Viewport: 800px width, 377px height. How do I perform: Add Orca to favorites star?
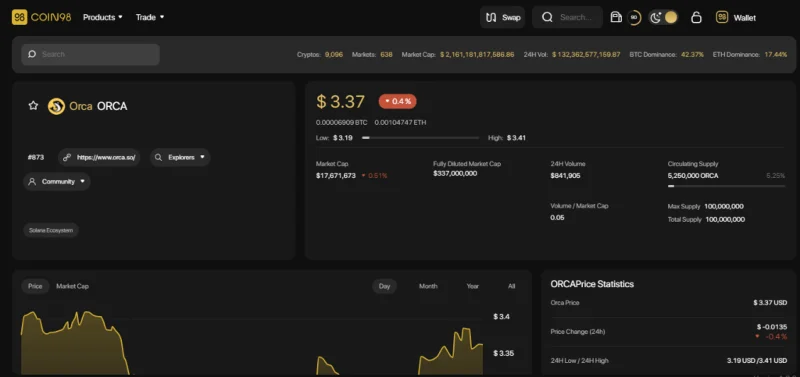33,106
